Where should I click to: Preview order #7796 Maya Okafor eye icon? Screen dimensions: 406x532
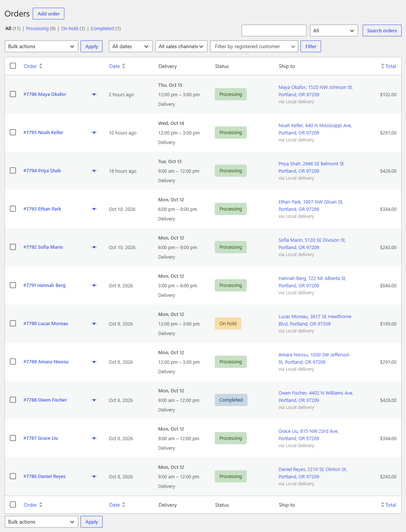point(94,94)
